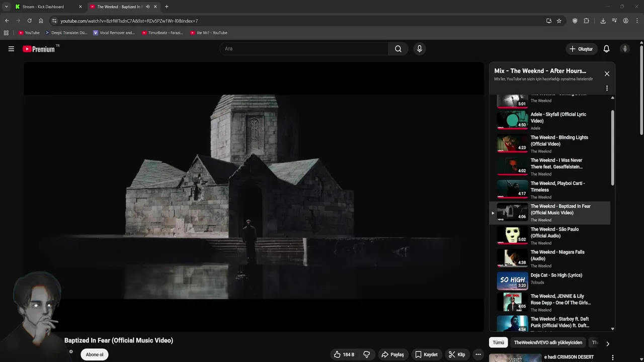Open the YouTube account avatar menu

click(625, 49)
